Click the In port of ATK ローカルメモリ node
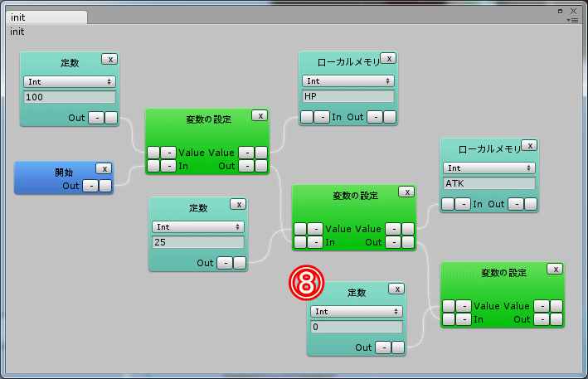Viewport: 588px width, 379px height. pos(448,204)
